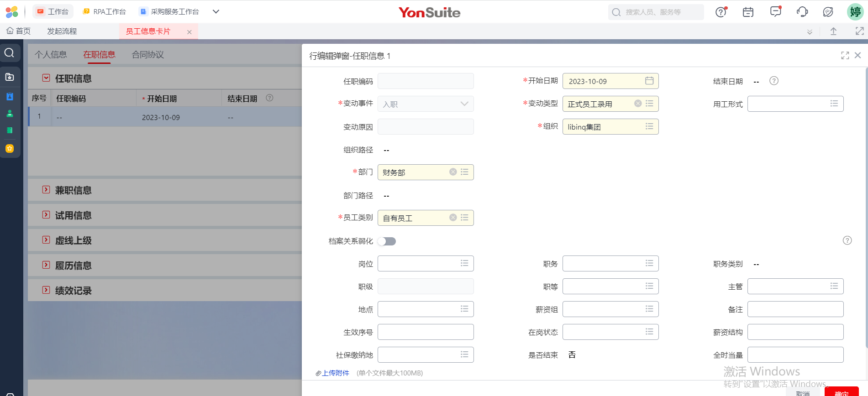Expand the 虚线上级 section
This screenshot has height=396, width=868.
pos(46,240)
